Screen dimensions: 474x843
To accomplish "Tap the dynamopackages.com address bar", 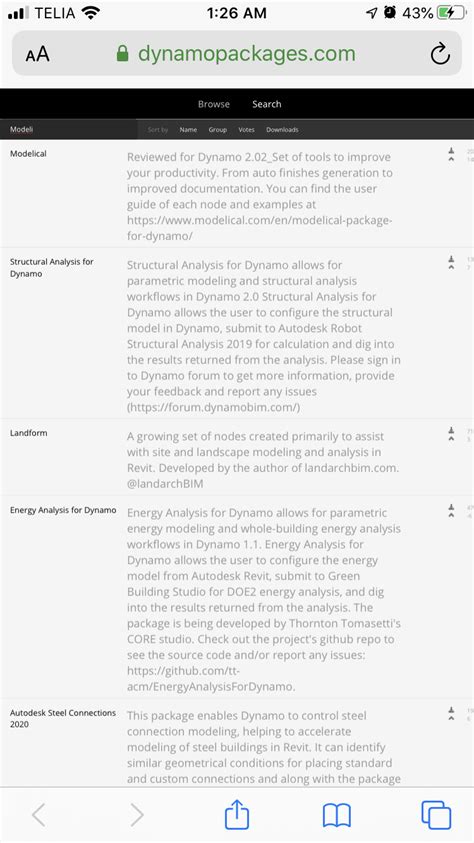I will pyautogui.click(x=236, y=54).
